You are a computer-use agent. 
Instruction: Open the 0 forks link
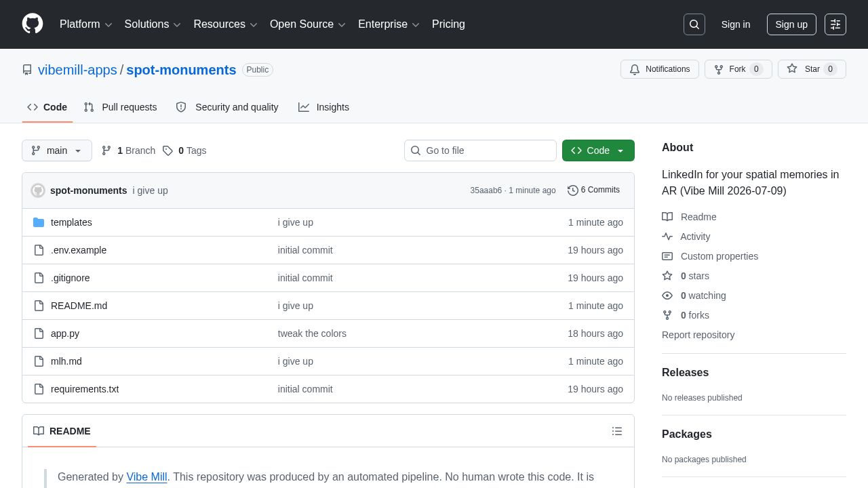[x=686, y=315]
